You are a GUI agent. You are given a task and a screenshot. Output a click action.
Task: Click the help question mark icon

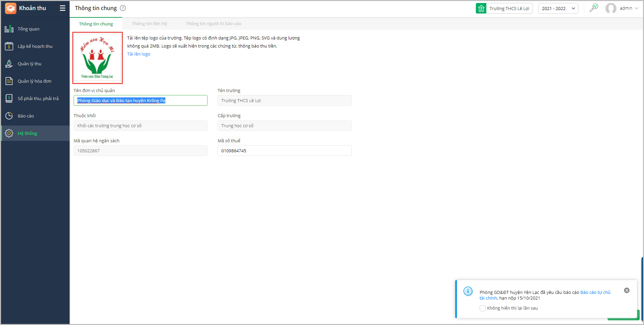point(123,8)
